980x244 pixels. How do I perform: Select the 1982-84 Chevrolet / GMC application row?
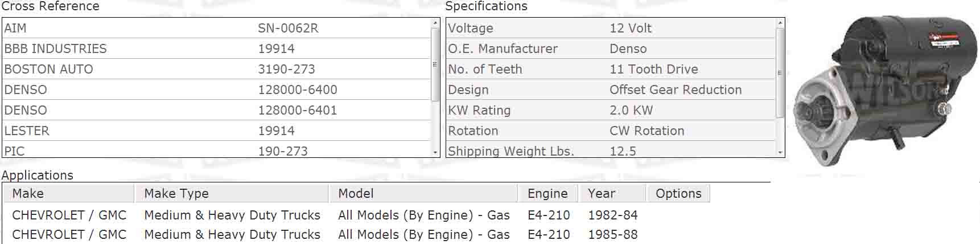357,215
